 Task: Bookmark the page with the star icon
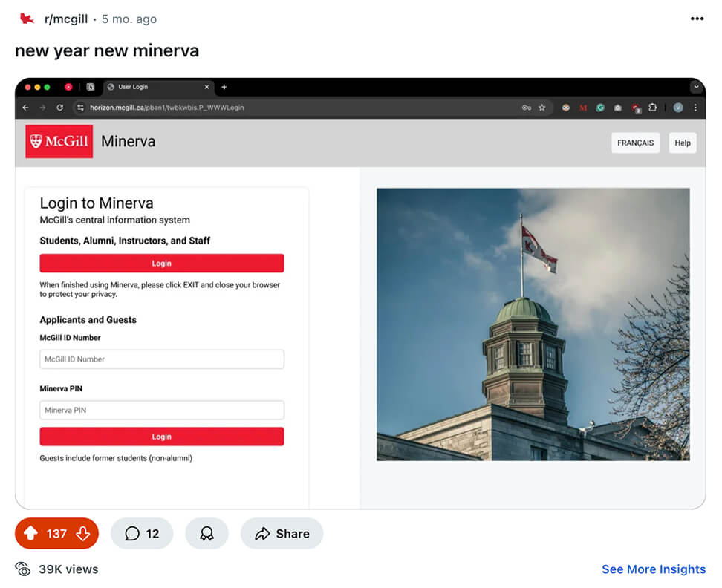[542, 108]
